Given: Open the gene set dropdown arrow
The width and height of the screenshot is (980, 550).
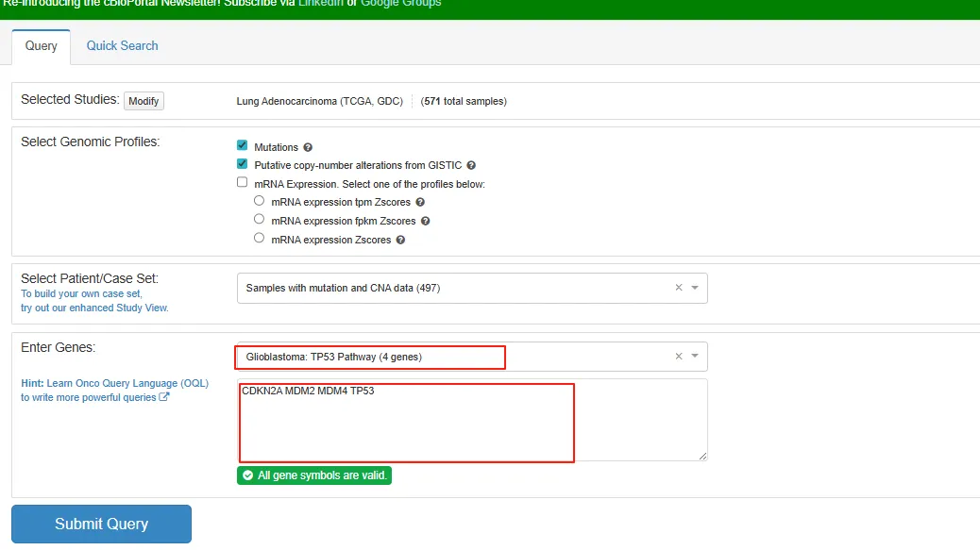Looking at the screenshot, I should [x=695, y=357].
